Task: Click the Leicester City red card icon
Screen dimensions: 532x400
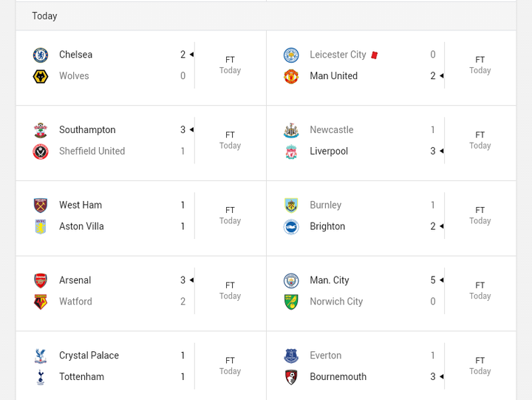Action: [x=375, y=55]
